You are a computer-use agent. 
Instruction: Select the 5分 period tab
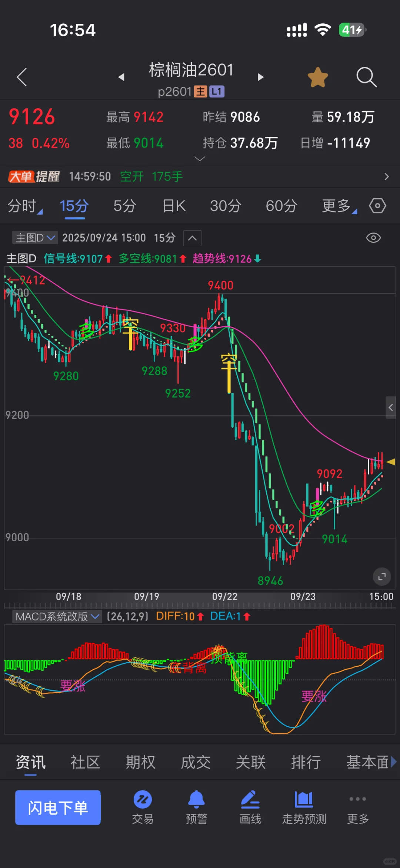[x=125, y=206]
